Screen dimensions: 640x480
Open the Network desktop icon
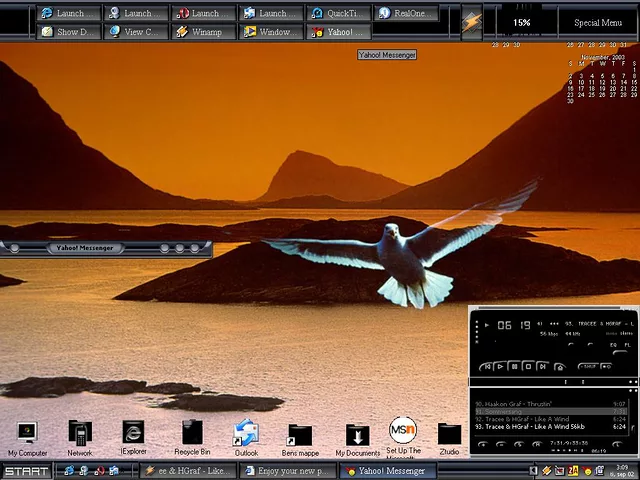[79, 433]
